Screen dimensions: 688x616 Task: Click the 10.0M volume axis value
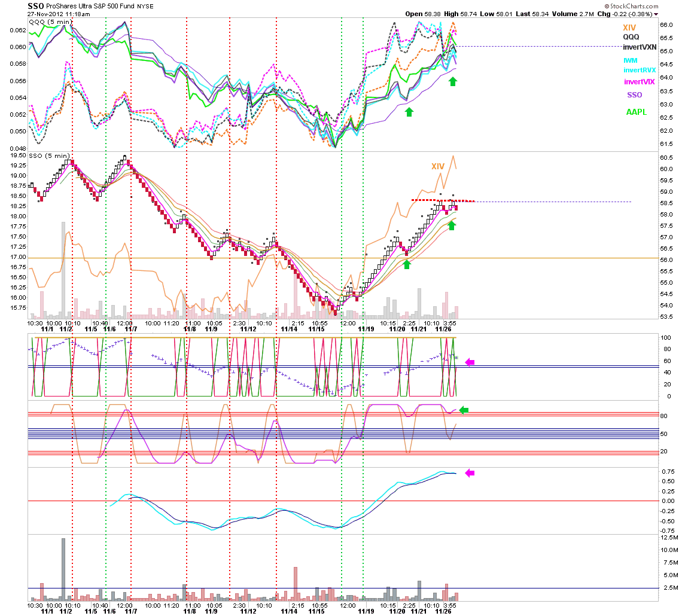669,550
